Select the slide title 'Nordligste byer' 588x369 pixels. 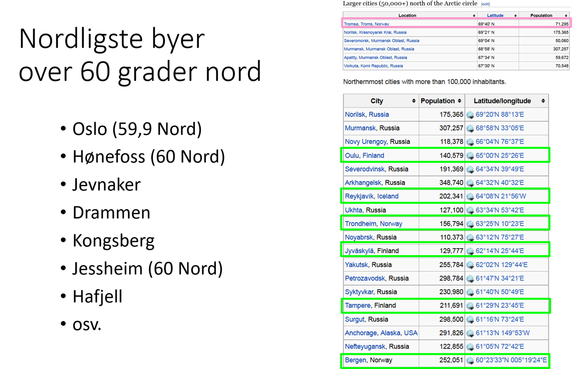click(112, 40)
